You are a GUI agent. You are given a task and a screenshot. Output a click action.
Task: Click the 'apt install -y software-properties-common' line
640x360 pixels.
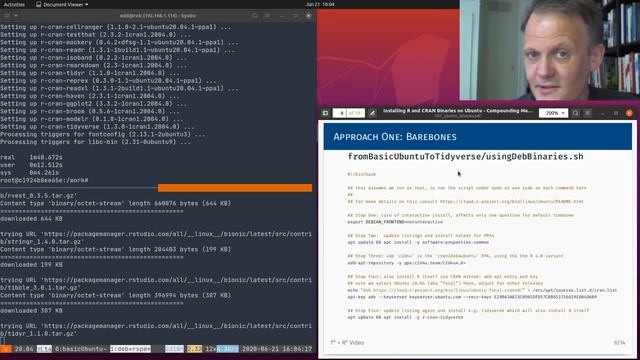click(418, 242)
